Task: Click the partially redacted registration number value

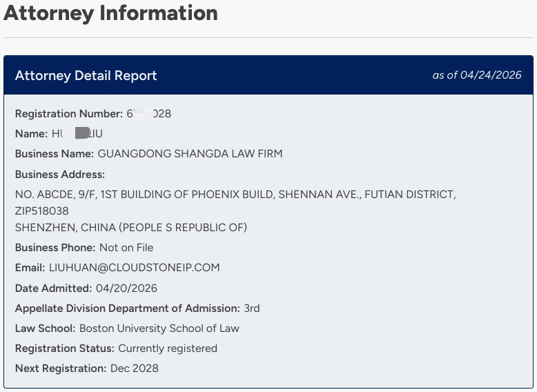Action: pyautogui.click(x=149, y=114)
